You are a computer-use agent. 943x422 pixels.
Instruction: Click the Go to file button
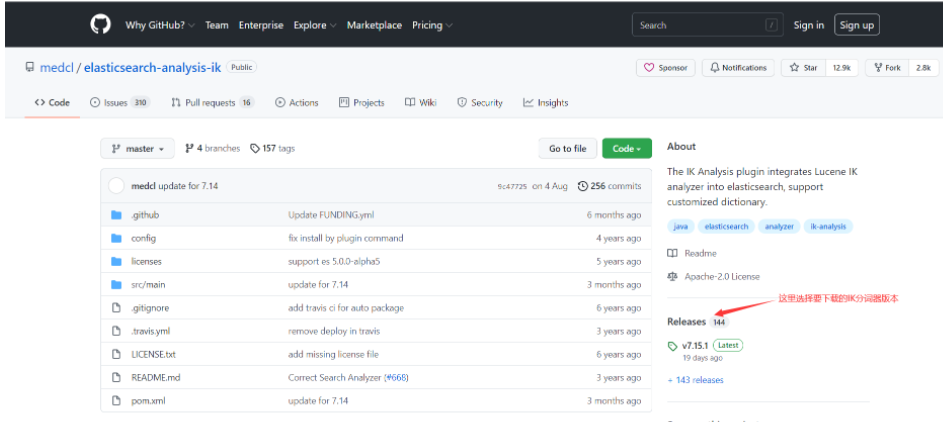pos(568,148)
